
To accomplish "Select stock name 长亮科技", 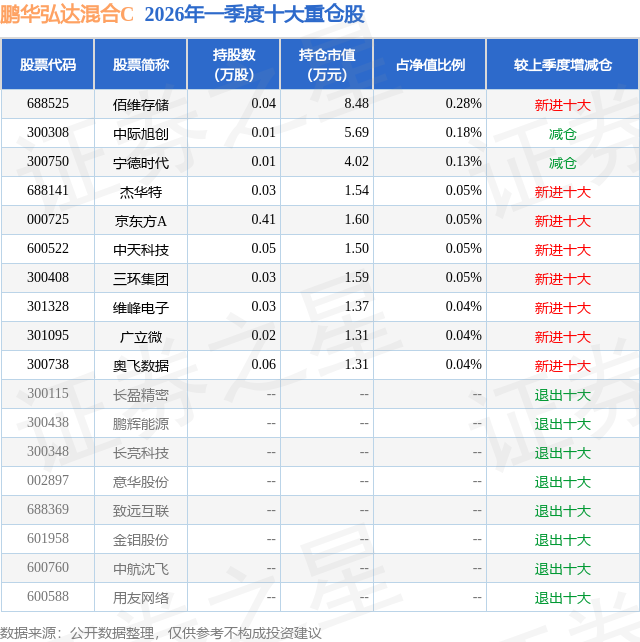I will point(141,454).
